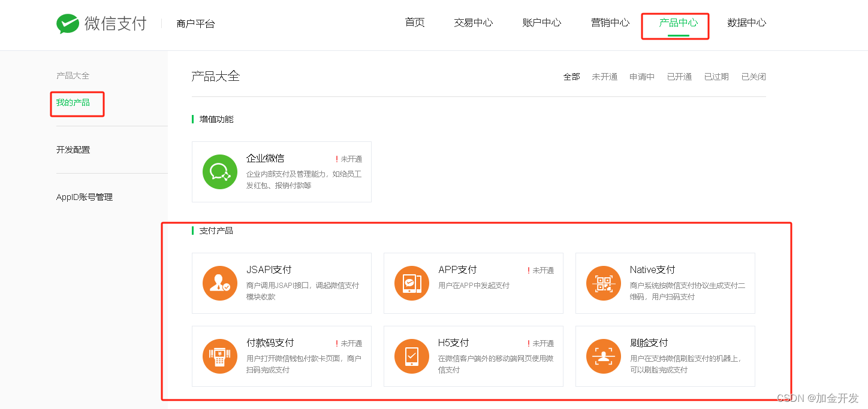The height and width of the screenshot is (409, 868).
Task: Open the 企业微信 product title
Action: coord(265,158)
